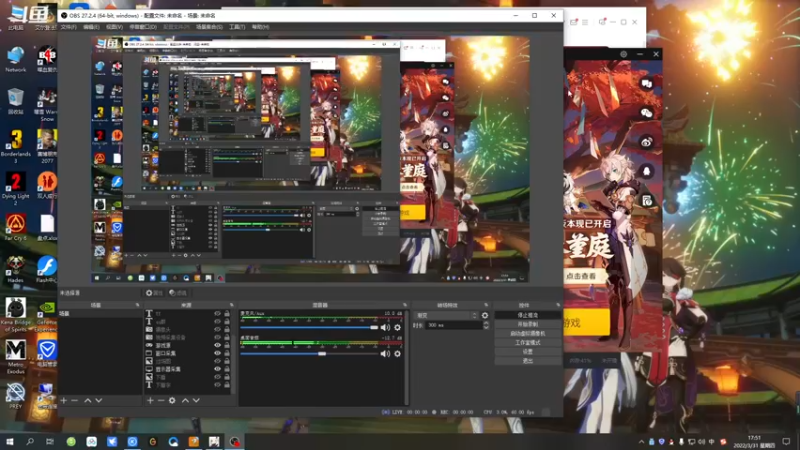The width and height of the screenshot is (800, 450).
Task: Add a new source with the sources plus icon
Action: (x=150, y=401)
